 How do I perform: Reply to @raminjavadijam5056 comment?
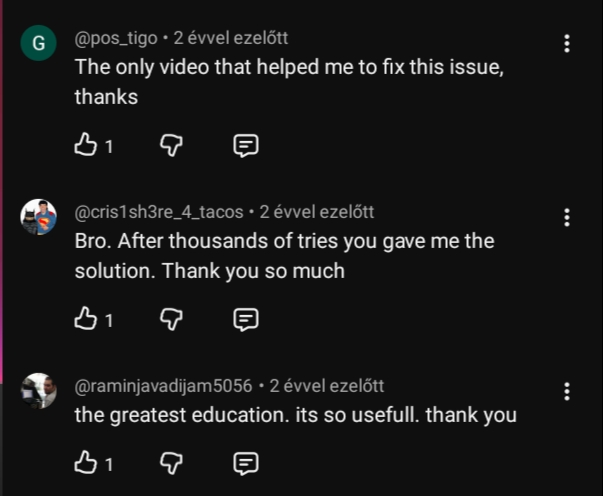tap(245, 463)
